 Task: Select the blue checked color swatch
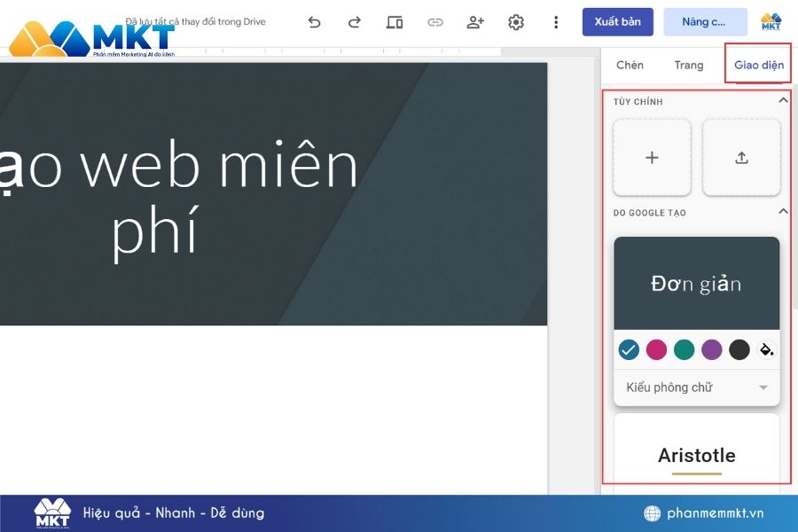point(629,349)
